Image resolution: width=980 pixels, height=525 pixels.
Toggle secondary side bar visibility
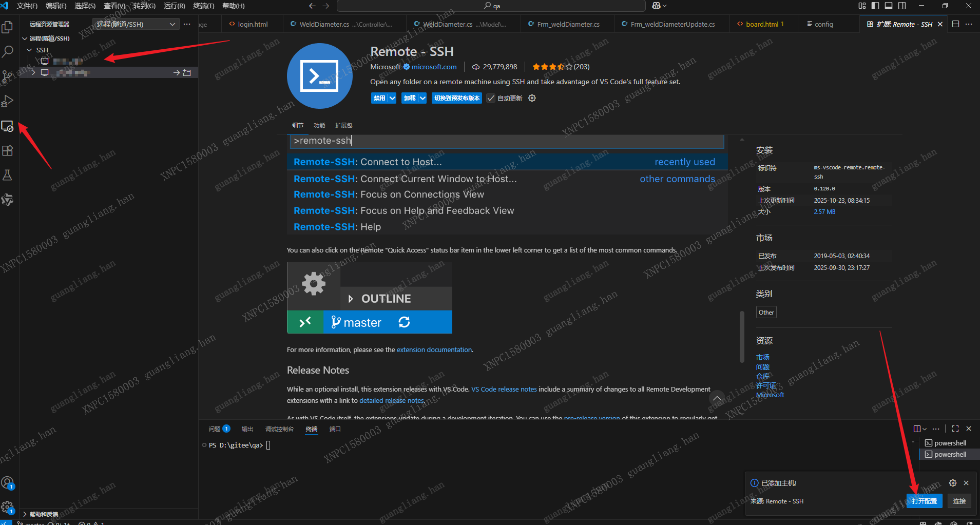click(902, 6)
